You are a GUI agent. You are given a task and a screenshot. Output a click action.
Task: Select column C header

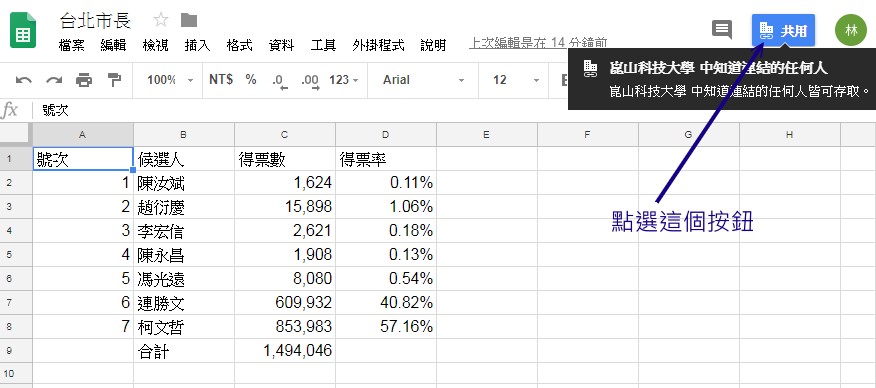pos(285,135)
